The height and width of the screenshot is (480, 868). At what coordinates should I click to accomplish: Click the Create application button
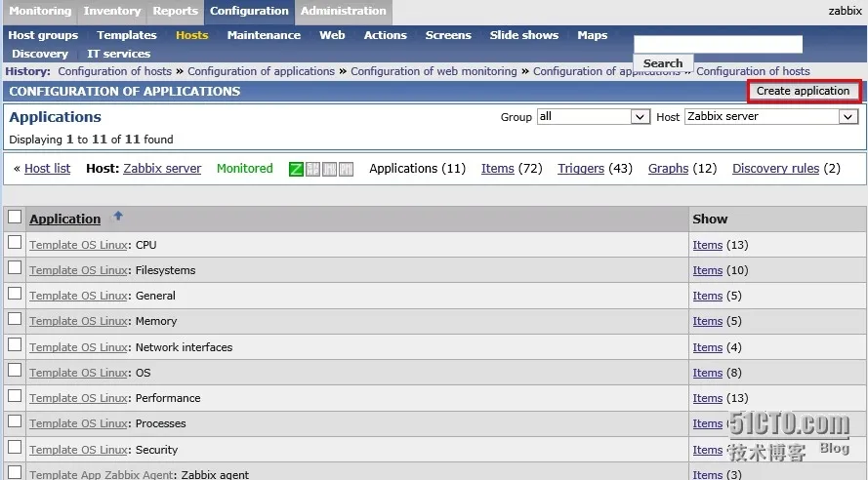click(803, 91)
